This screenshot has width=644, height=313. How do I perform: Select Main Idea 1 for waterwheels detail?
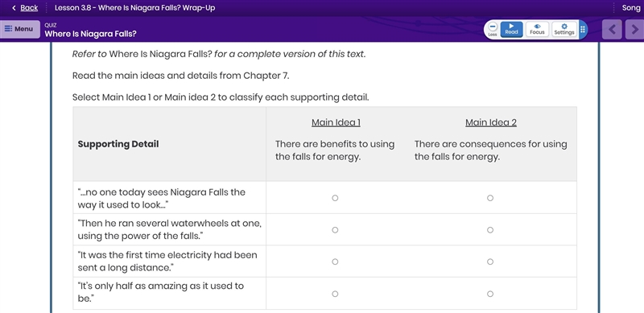[x=335, y=230]
